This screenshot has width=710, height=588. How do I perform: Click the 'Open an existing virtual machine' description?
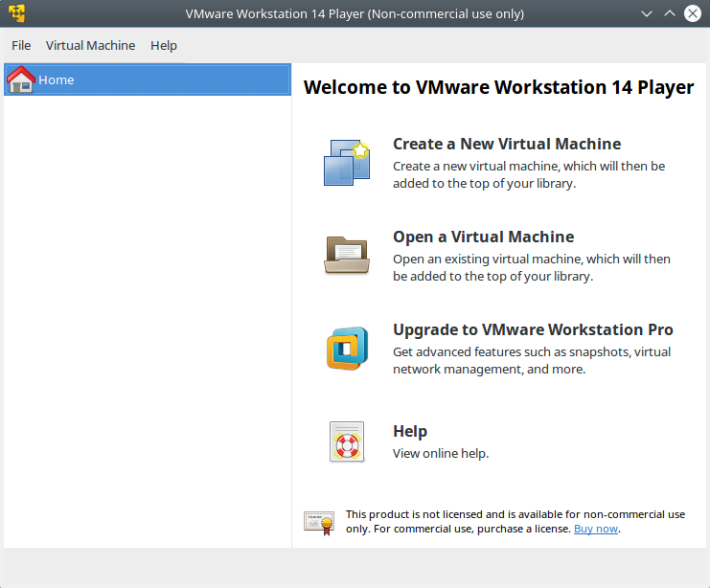532,267
